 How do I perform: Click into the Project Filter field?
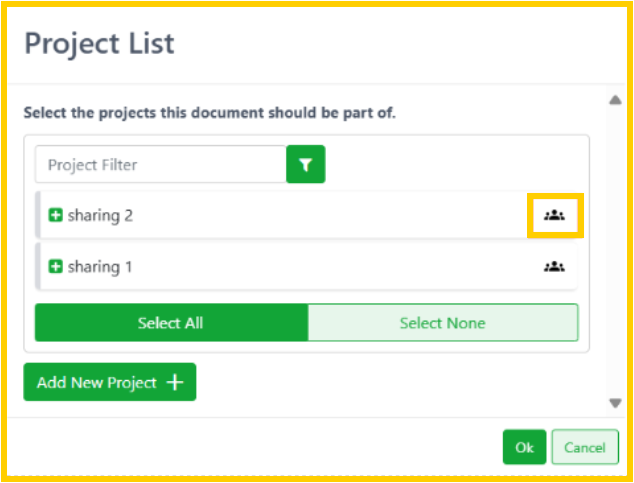tap(160, 165)
